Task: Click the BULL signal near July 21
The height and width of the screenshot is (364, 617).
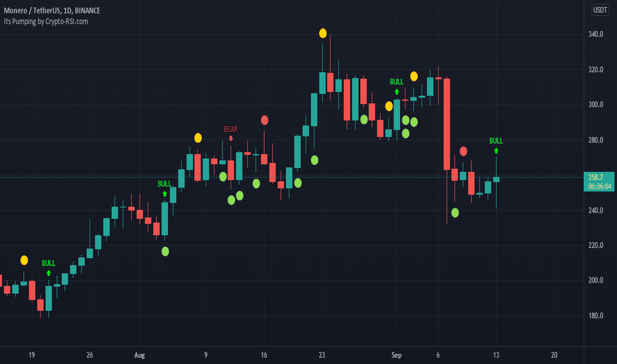Action: coord(48,267)
